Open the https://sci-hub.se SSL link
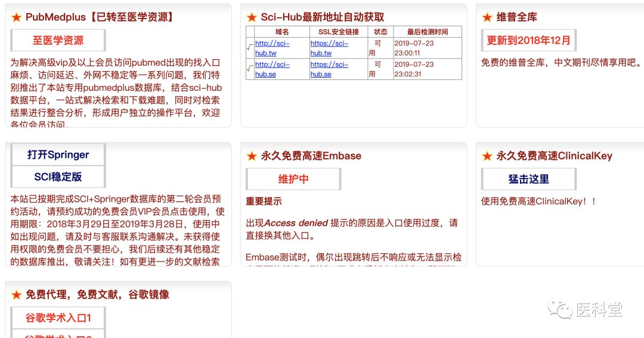Image resolution: width=644 pixels, height=338 pixels. [x=329, y=69]
